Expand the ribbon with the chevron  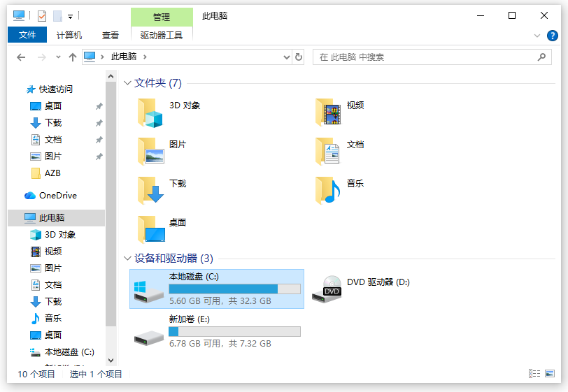[x=537, y=36]
